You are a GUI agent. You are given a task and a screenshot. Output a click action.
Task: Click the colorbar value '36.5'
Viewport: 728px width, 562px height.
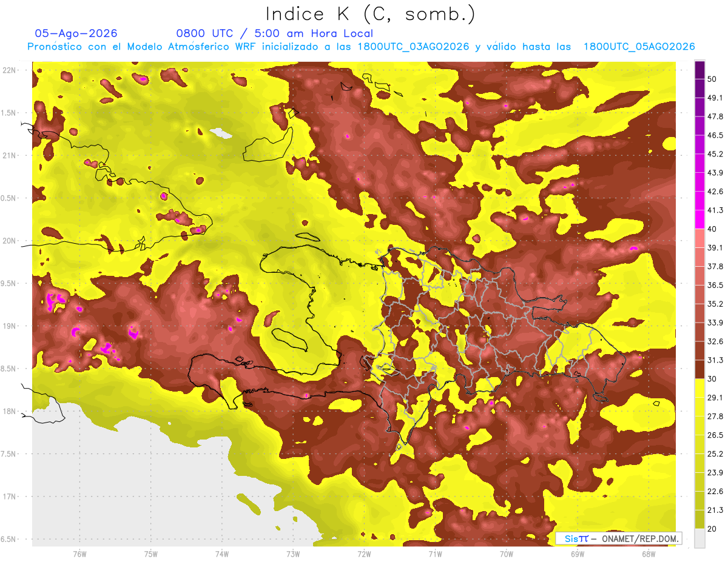point(715,285)
